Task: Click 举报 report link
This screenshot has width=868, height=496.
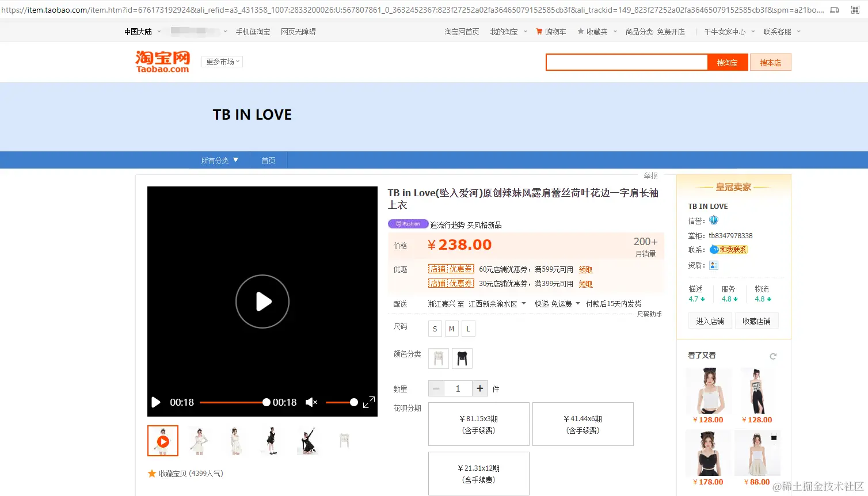Action: click(650, 175)
